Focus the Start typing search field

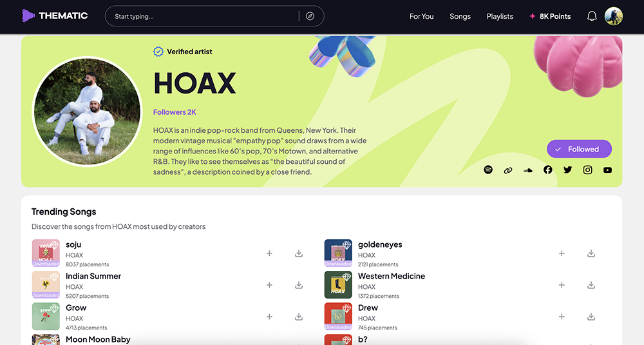click(x=200, y=16)
